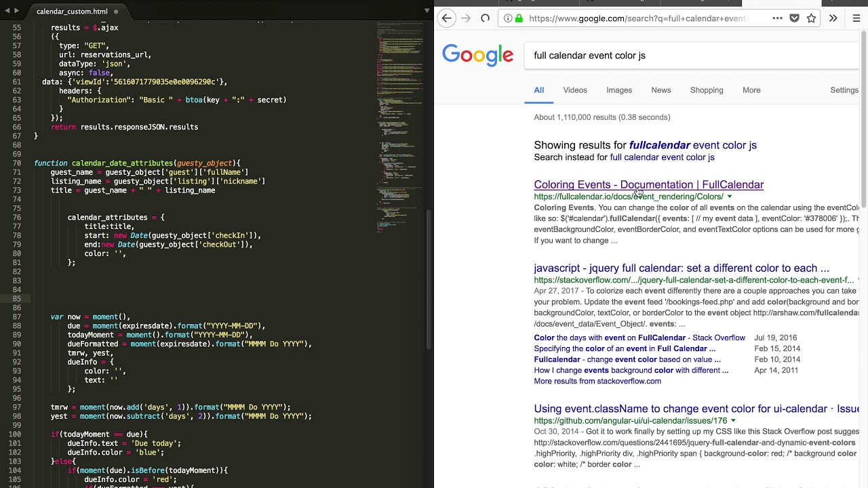Screen dimensions: 868x488
Task: Click 'More results from stackoverflow.com'
Action: (x=597, y=381)
